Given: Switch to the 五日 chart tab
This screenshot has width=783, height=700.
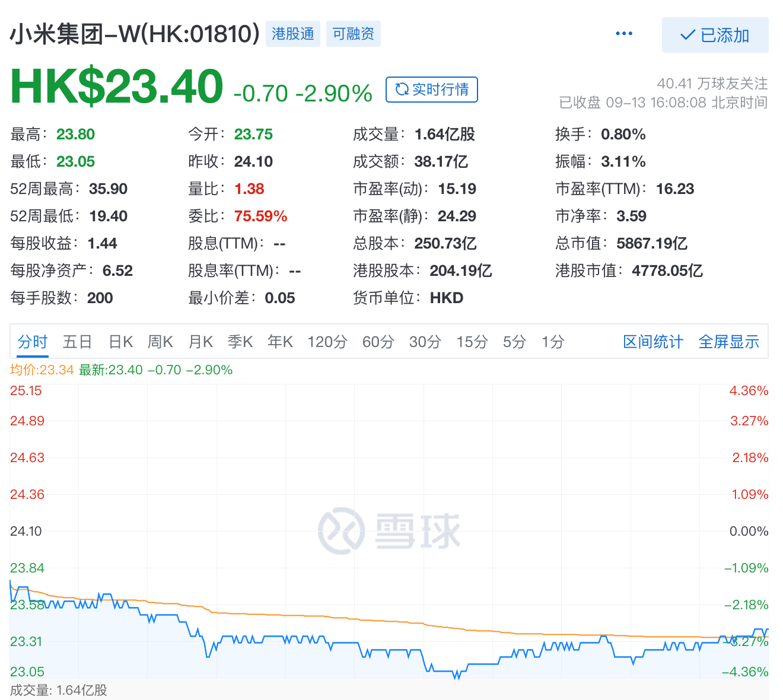Looking at the screenshot, I should coord(77,341).
